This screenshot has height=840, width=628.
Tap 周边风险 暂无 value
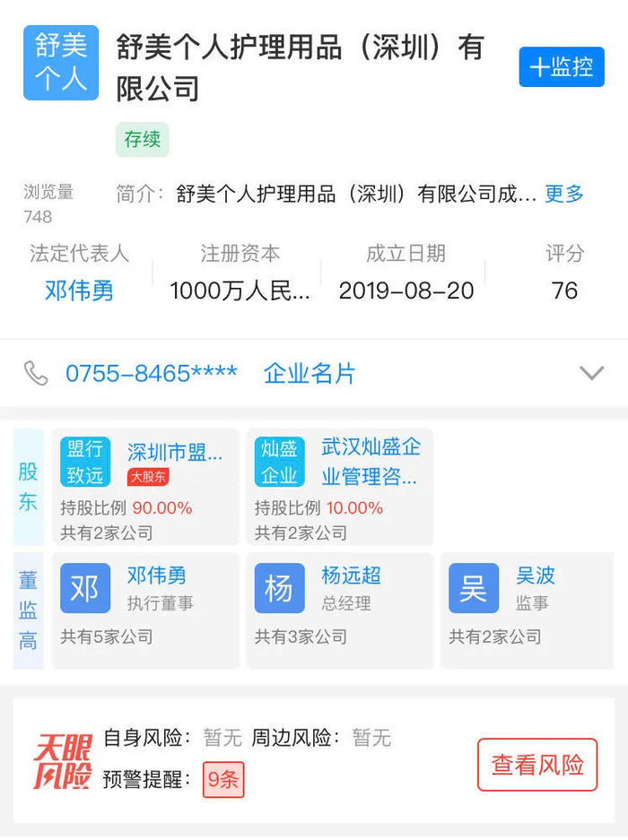click(x=371, y=738)
